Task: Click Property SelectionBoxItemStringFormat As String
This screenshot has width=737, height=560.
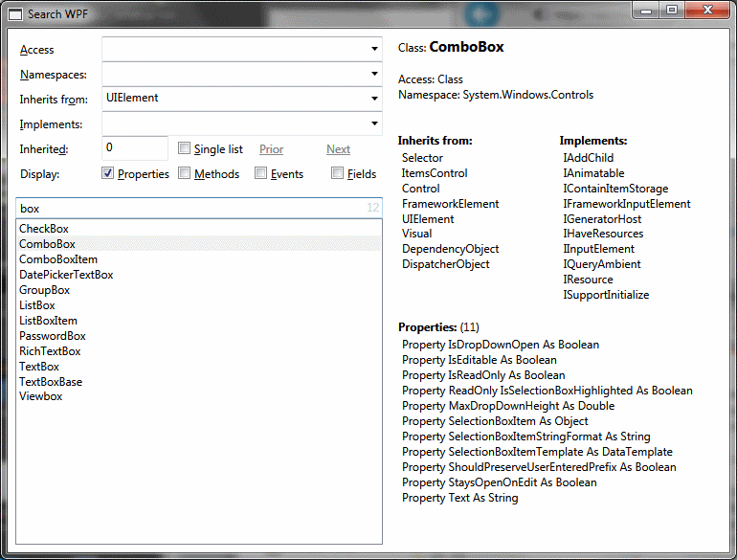Action: [x=526, y=437]
